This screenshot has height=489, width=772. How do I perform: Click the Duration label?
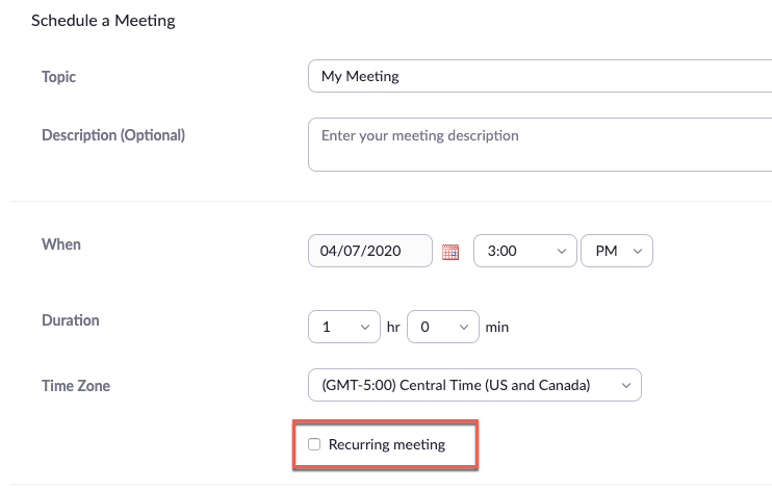[70, 321]
